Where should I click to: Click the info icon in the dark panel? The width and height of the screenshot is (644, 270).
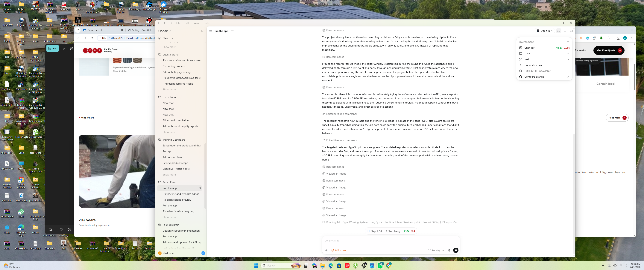point(69,230)
